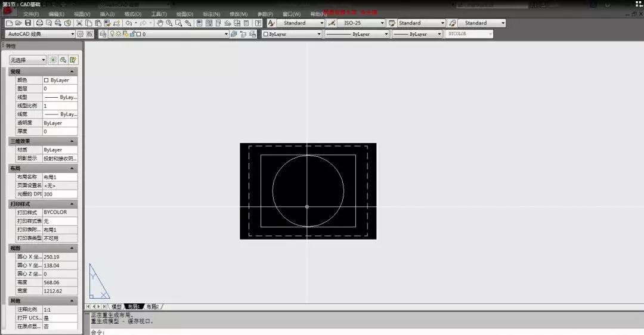Activate the Pan hand tool
The height and width of the screenshot is (335, 644).
(x=160, y=23)
